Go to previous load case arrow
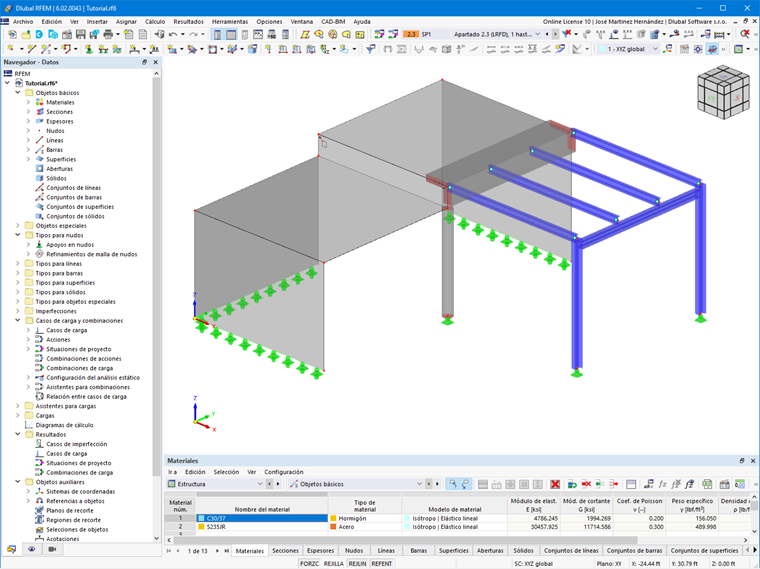This screenshot has width=760, height=569. pyautogui.click(x=547, y=34)
